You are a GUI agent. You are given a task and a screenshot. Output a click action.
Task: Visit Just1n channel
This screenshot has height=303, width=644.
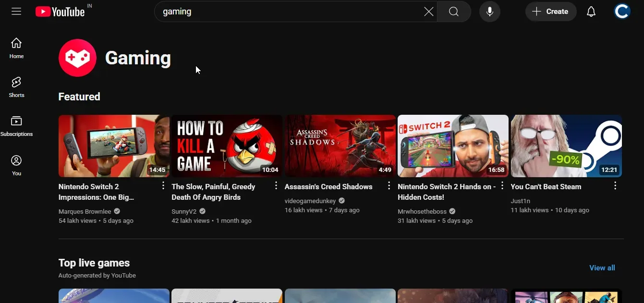pos(521,201)
